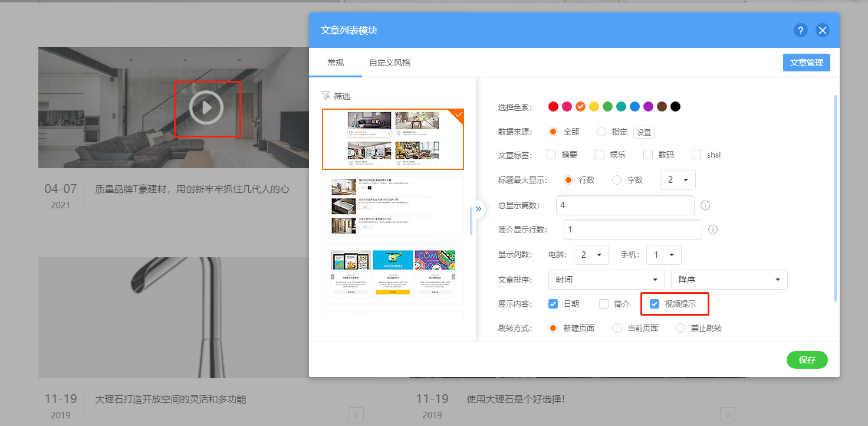
Task: Open 文章管理 button
Action: click(806, 63)
